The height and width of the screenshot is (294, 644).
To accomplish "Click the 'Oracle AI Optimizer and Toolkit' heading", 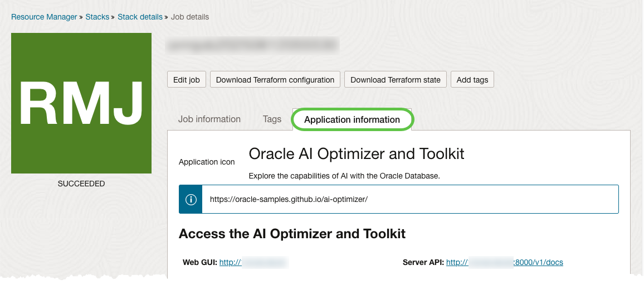I will pyautogui.click(x=357, y=154).
